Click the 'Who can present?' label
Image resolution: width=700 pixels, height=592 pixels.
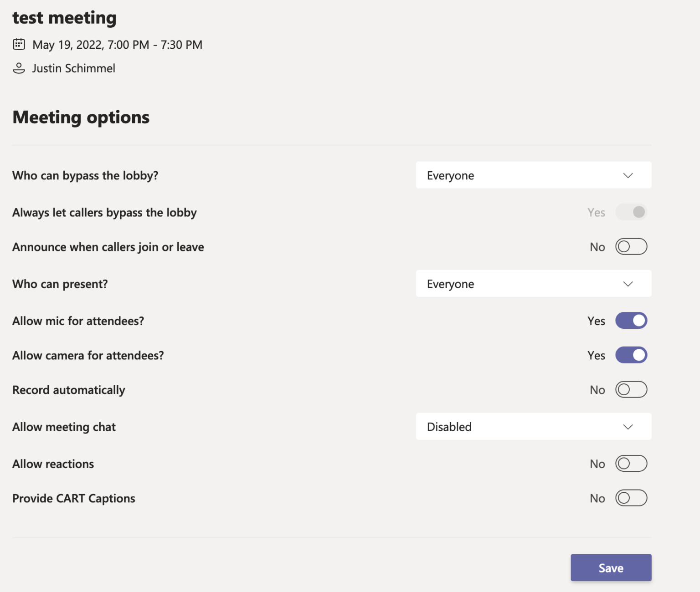60,284
